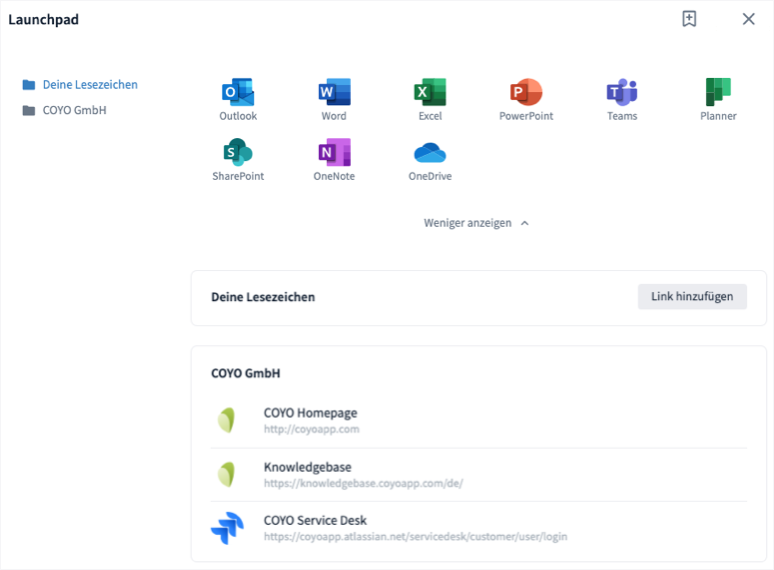Screen dimensions: 774x570
Task: Select the COYO GmbH folder in sidebar
Action: (65, 110)
